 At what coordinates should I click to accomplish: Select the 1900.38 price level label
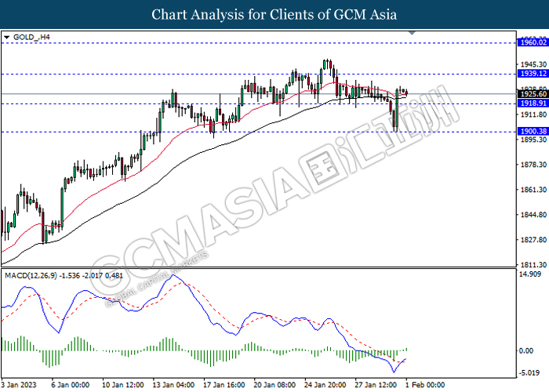coord(533,132)
